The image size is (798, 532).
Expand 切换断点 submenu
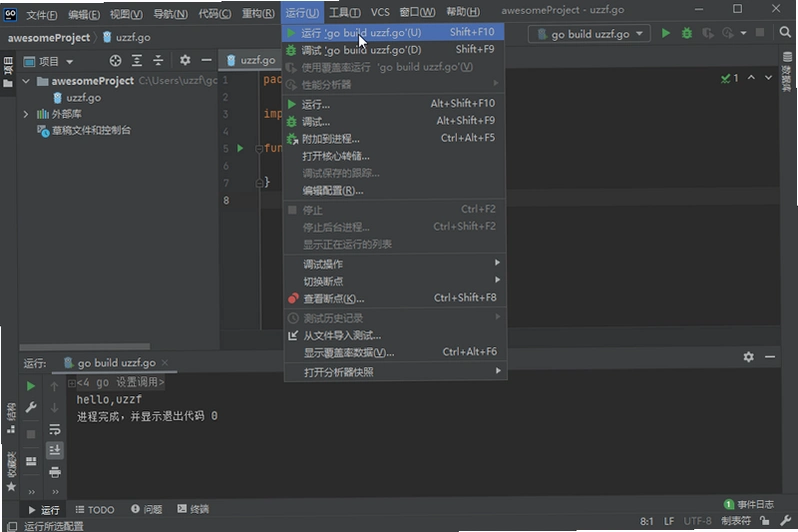pos(394,281)
